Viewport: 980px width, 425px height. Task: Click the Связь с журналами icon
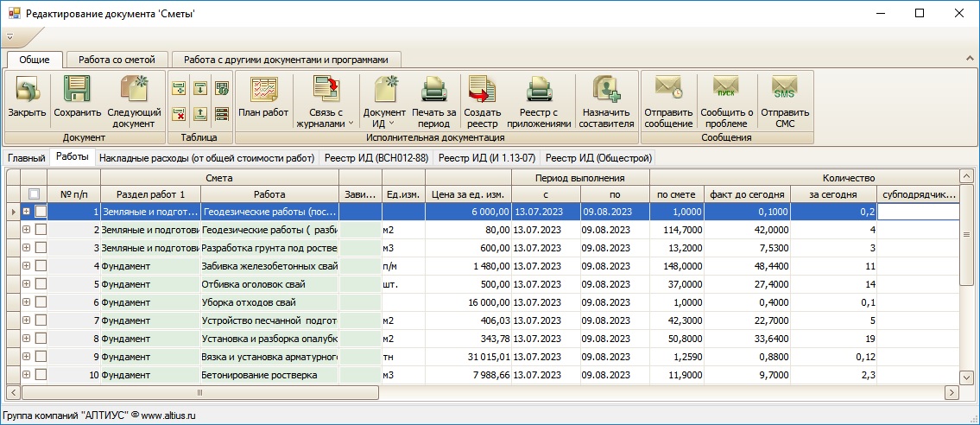[326, 89]
